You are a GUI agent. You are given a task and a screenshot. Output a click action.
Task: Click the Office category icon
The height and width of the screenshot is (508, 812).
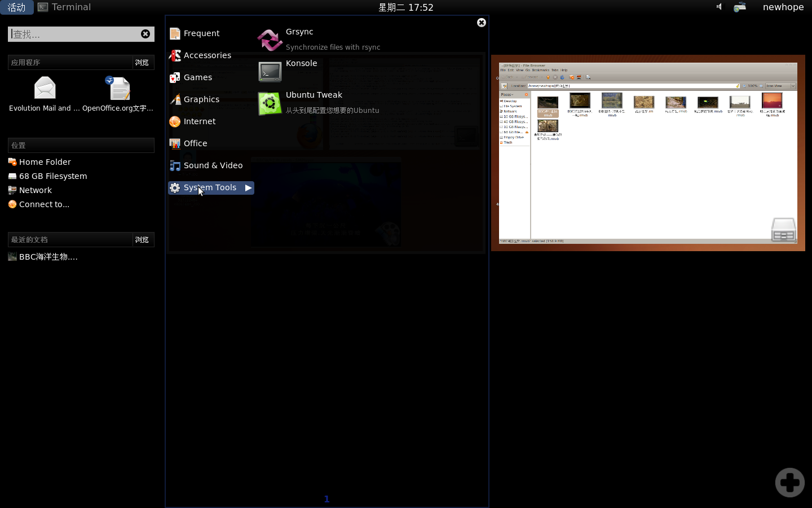pyautogui.click(x=175, y=143)
